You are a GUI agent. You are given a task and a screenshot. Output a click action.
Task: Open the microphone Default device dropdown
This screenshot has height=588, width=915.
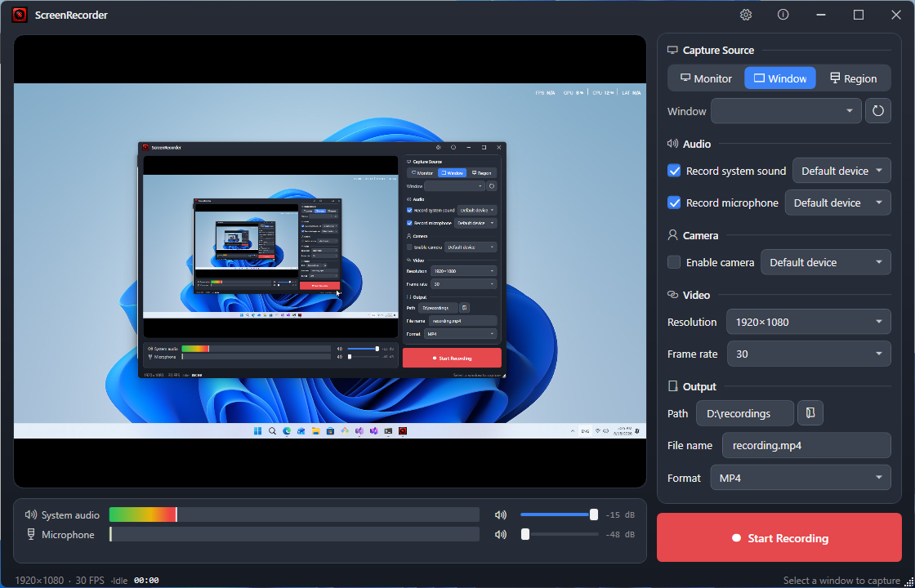(838, 203)
